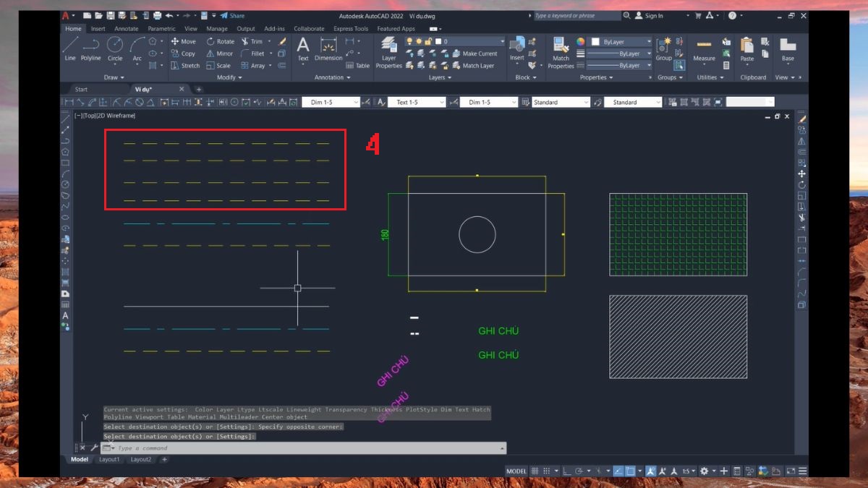868x488 pixels.
Task: Click the Rotate command
Action: pos(221,41)
